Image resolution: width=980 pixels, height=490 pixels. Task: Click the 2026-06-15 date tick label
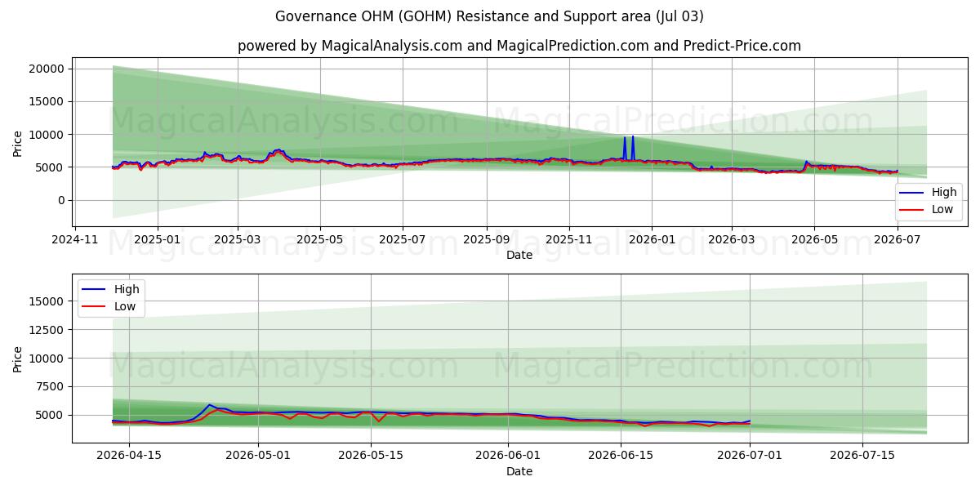621,456
